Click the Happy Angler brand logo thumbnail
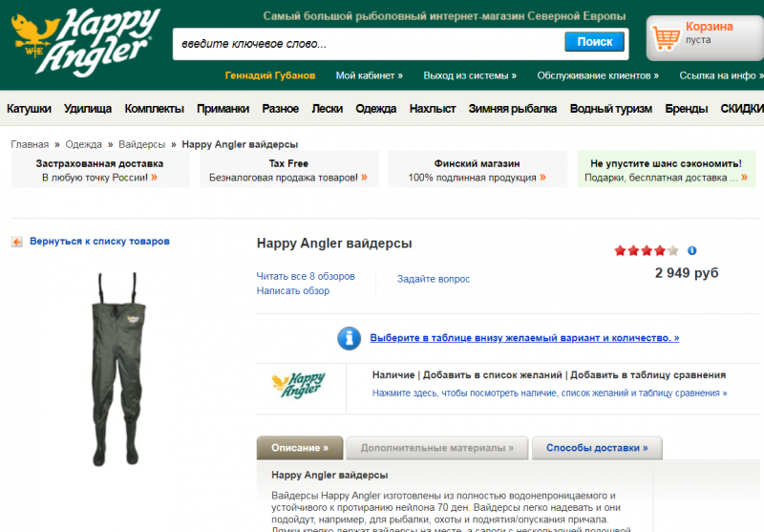764x532 pixels. coord(299,386)
